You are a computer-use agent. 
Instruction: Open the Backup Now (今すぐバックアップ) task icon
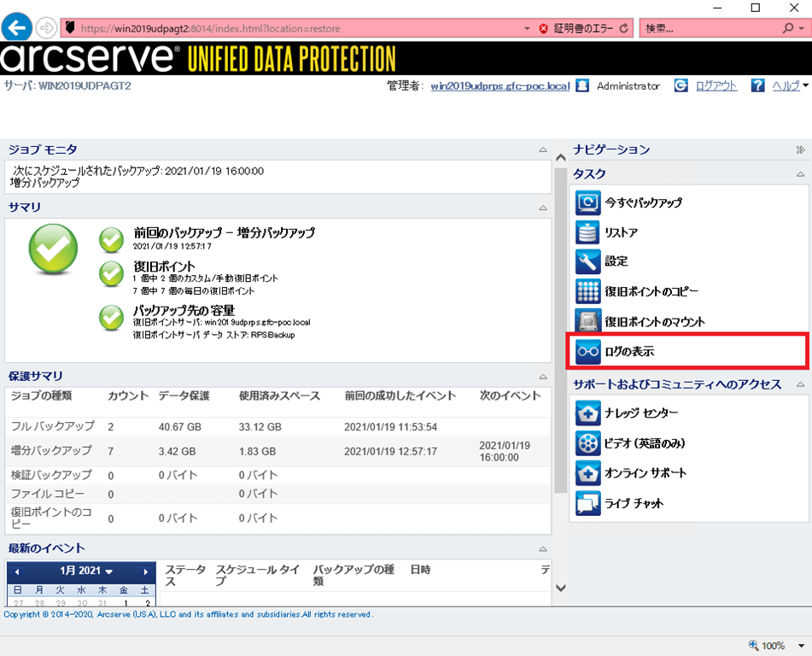pos(587,202)
